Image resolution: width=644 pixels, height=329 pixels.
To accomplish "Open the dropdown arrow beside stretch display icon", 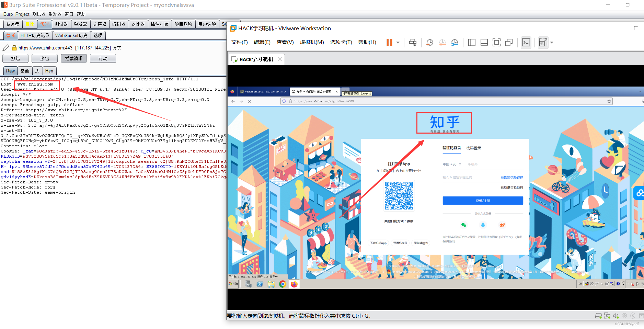I will 552,43.
